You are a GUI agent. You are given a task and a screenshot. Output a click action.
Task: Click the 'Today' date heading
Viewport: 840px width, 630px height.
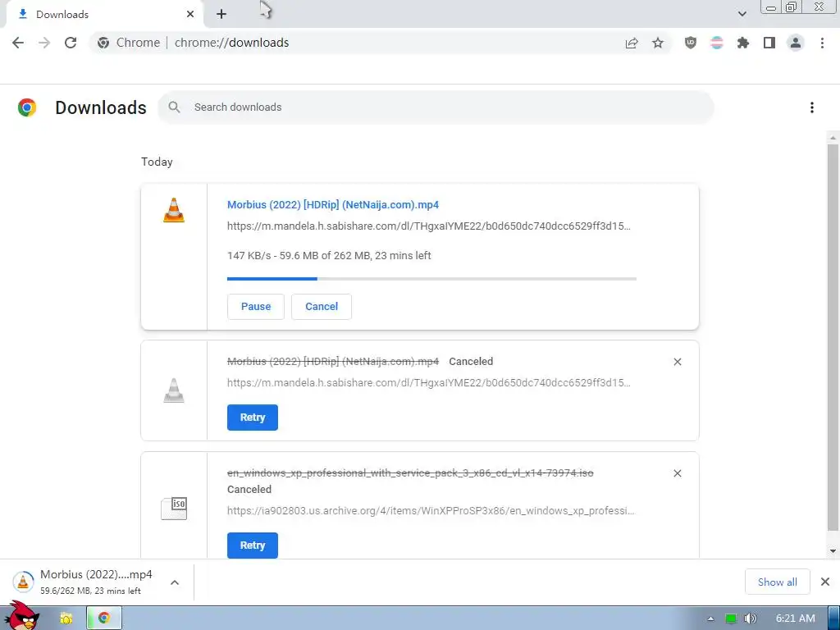(157, 162)
